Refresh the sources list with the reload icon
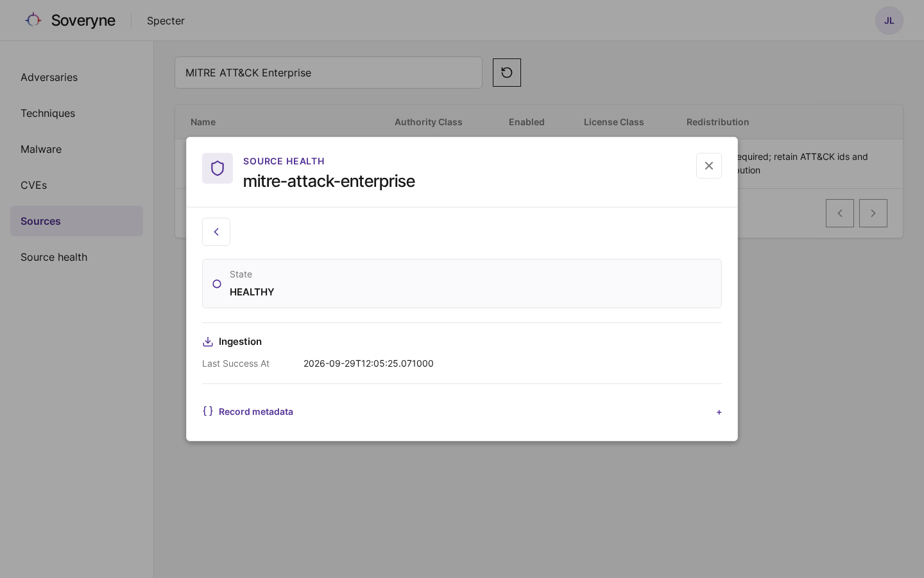The width and height of the screenshot is (924, 578). pyautogui.click(x=507, y=73)
